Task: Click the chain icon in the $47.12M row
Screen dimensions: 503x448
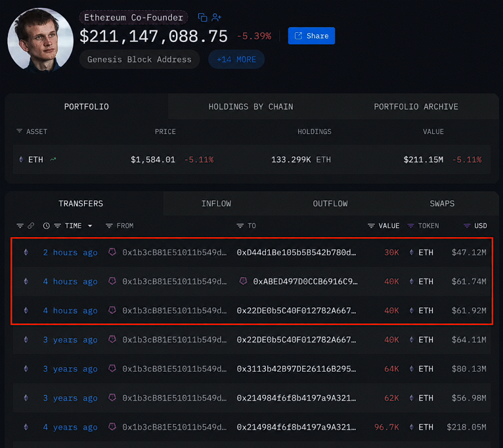Action: 26,252
